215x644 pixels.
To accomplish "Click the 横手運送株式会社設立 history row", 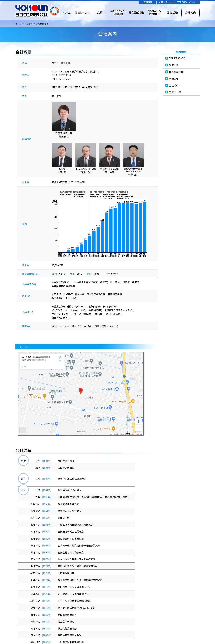I will click(x=76, y=511).
